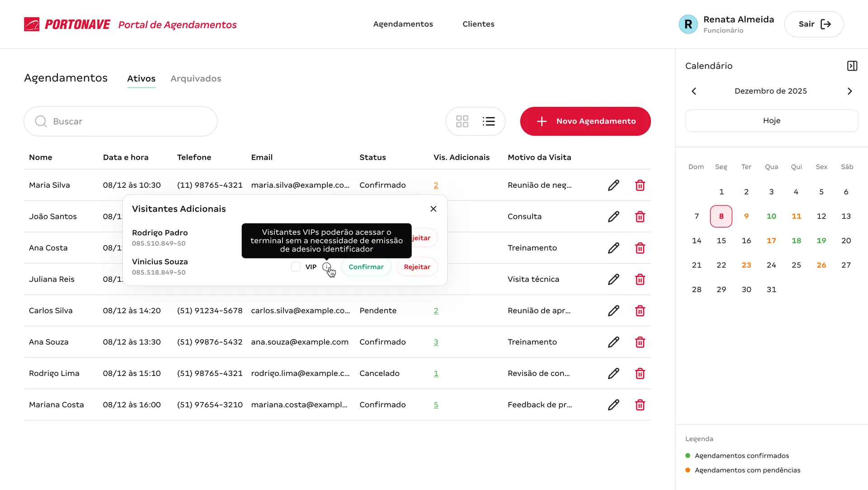Click Novo Agendamento button
This screenshot has height=490, width=868.
[585, 121]
